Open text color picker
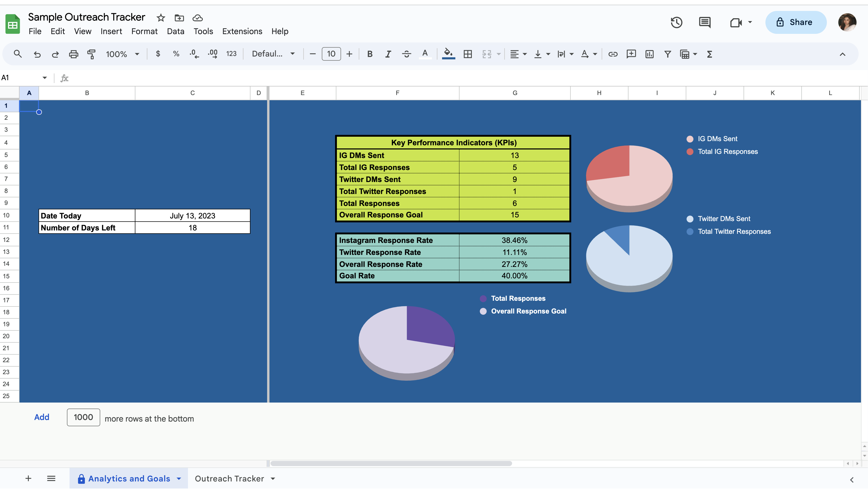The image size is (868, 489). 425,54
